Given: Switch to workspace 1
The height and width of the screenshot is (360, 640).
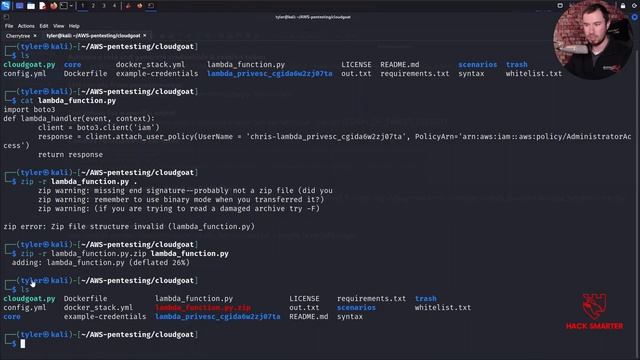Looking at the screenshot, I should click(82, 6).
